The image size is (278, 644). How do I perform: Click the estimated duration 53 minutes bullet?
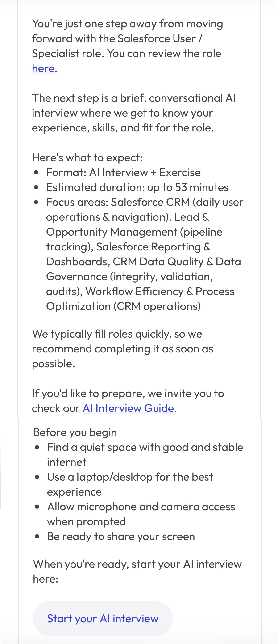(x=137, y=187)
